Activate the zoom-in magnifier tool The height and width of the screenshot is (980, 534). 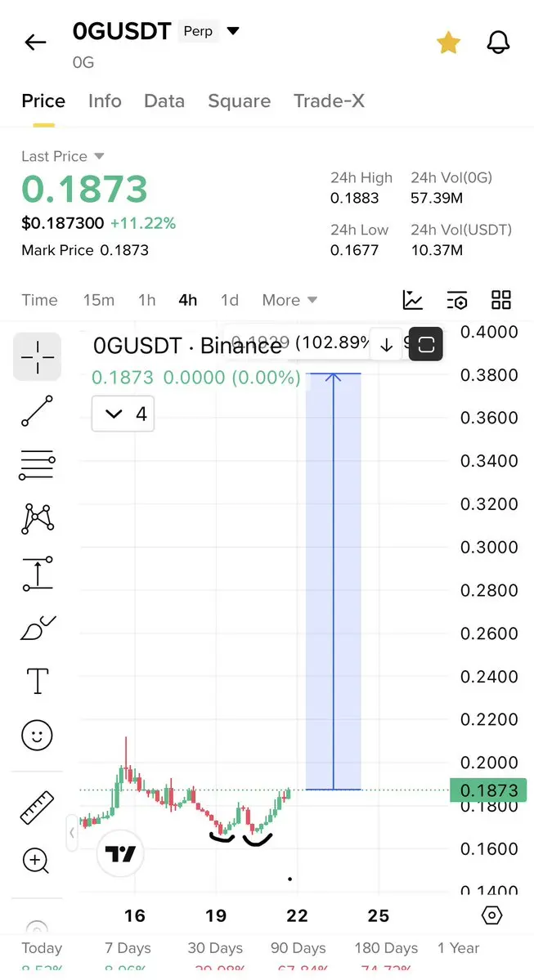pos(36,861)
